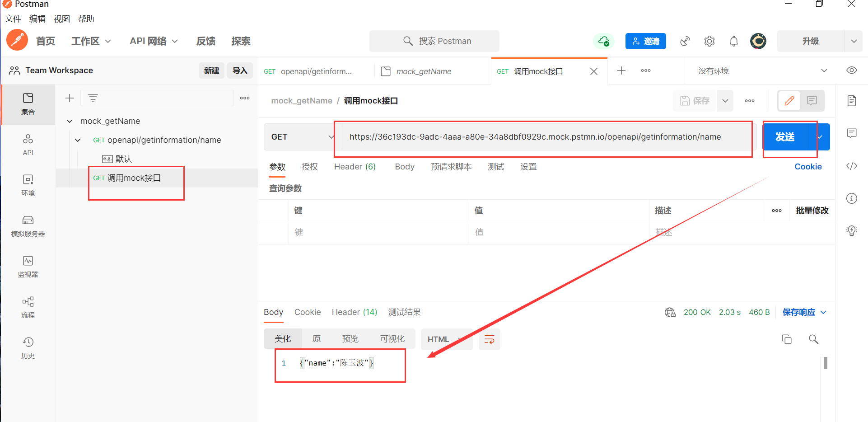Switch to comment mode icon
Image resolution: width=868 pixels, height=422 pixels.
[812, 101]
